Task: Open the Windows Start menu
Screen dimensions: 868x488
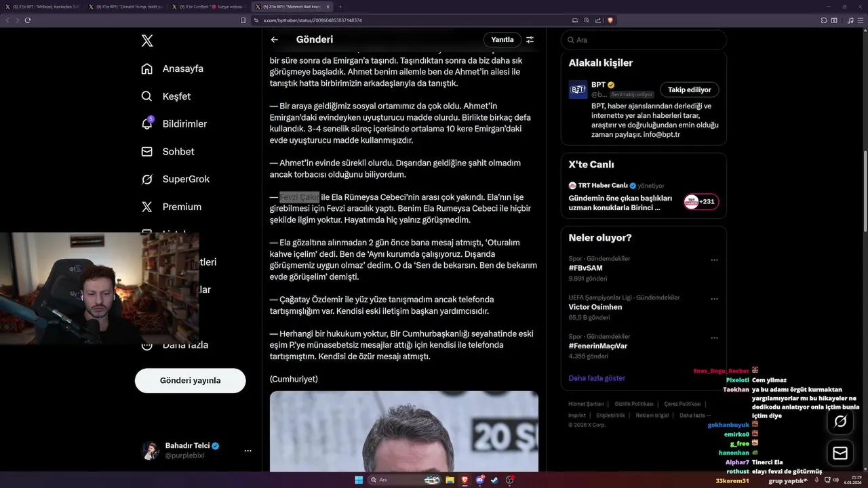Action: 359,480
